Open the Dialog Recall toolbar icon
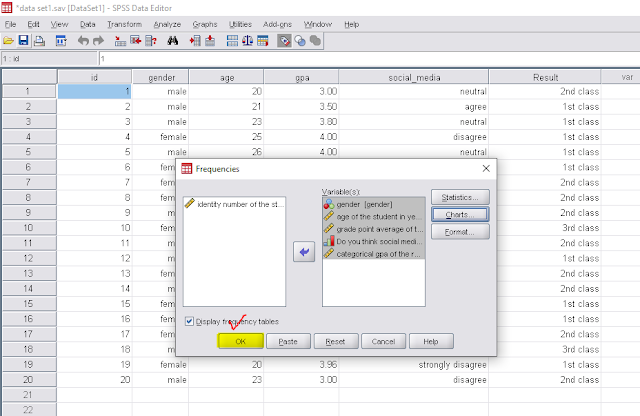This screenshot has height=416, width=640. 61,41
